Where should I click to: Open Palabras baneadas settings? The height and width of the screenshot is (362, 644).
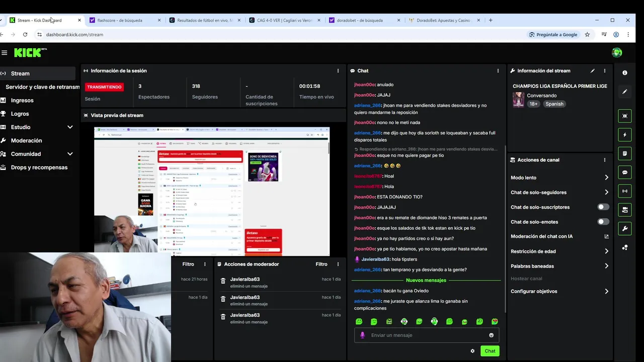point(559,266)
